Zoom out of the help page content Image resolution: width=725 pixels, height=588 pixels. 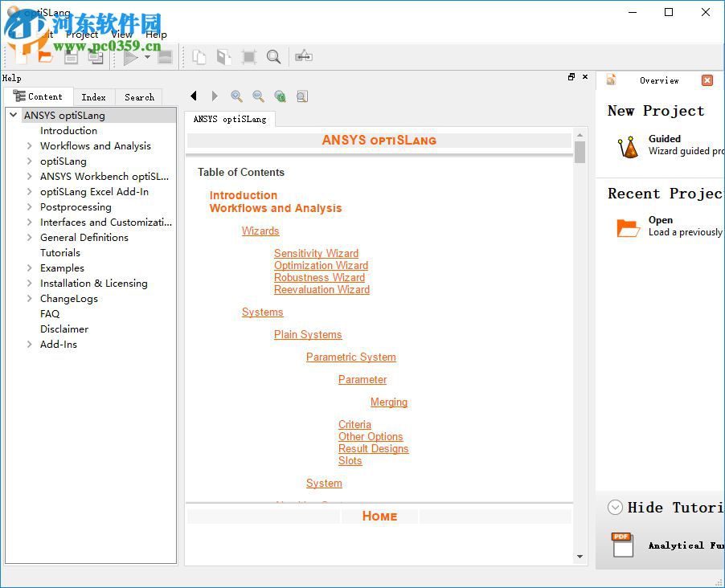[x=258, y=96]
